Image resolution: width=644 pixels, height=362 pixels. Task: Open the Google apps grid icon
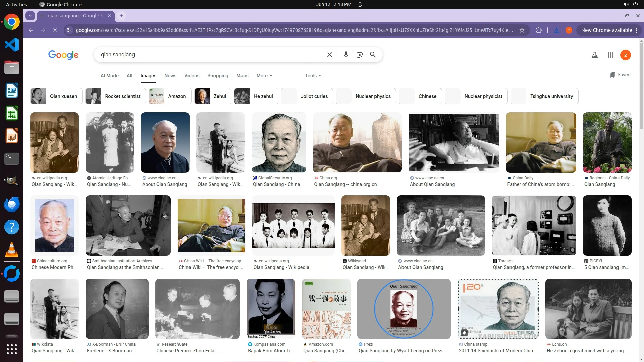(x=610, y=55)
